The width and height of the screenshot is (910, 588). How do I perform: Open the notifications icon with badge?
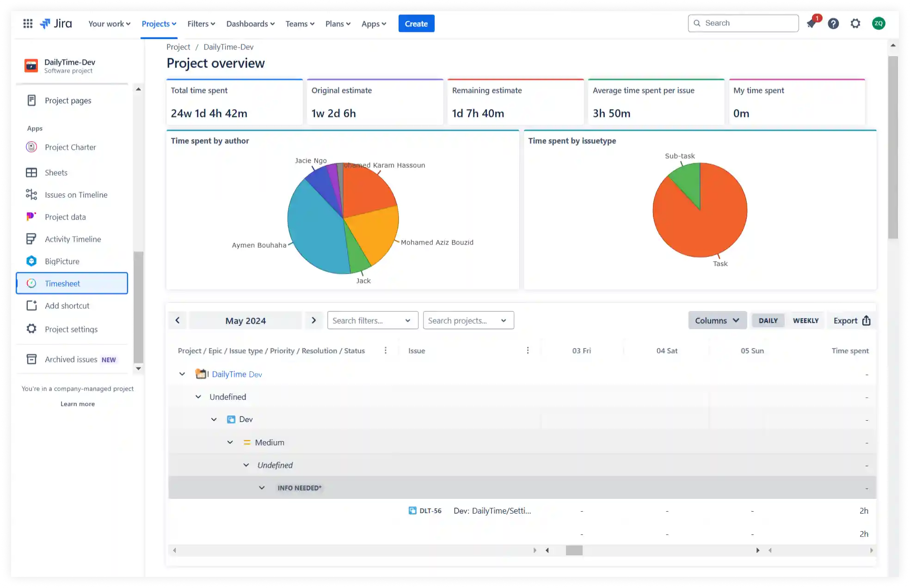812,23
